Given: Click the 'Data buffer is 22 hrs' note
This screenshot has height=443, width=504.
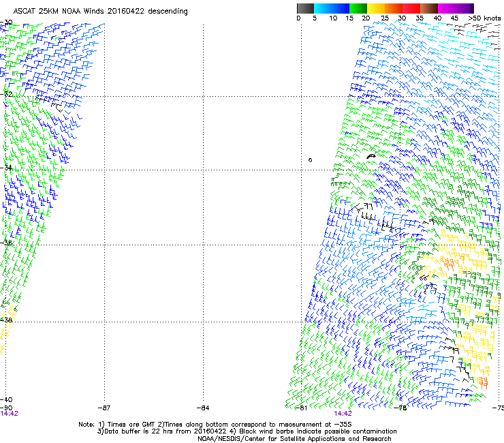Looking at the screenshot, I should tap(247, 431).
